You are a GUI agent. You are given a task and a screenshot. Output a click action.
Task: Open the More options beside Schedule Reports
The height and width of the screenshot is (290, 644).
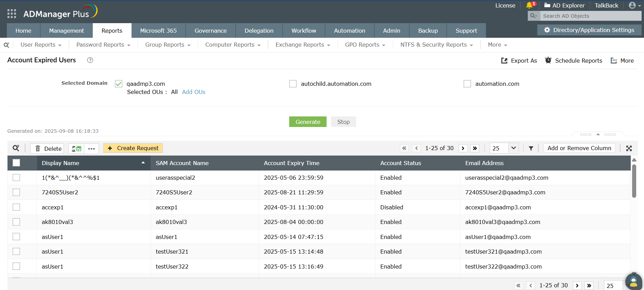point(622,61)
